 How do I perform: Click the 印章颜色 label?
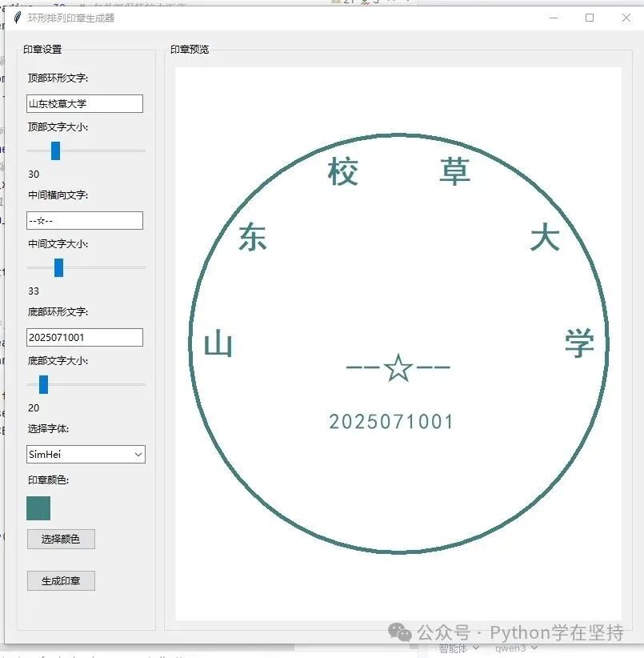pyautogui.click(x=48, y=480)
